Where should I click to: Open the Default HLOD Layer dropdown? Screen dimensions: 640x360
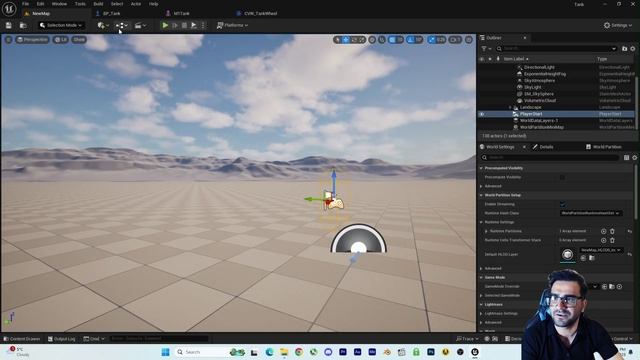pyautogui.click(x=601, y=250)
